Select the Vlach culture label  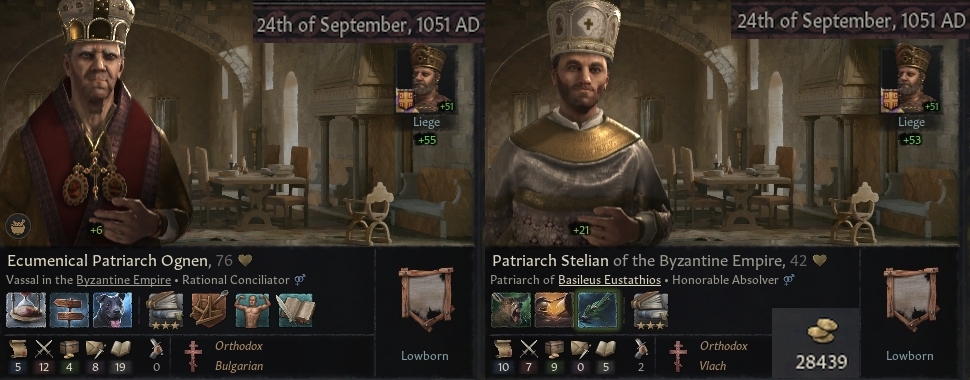coord(712,366)
